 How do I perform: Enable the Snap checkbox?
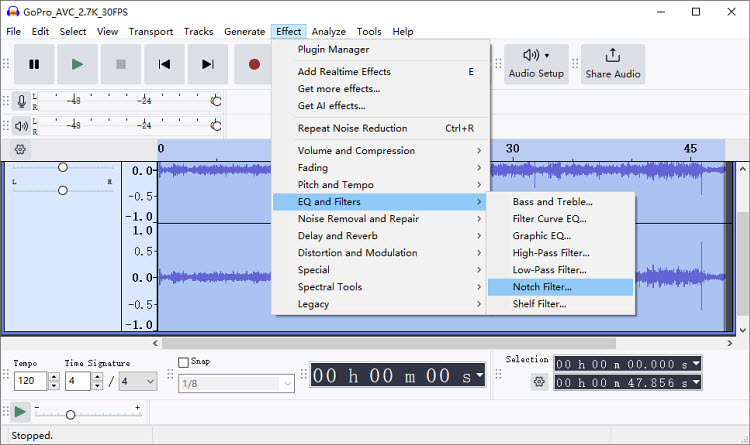tap(183, 362)
